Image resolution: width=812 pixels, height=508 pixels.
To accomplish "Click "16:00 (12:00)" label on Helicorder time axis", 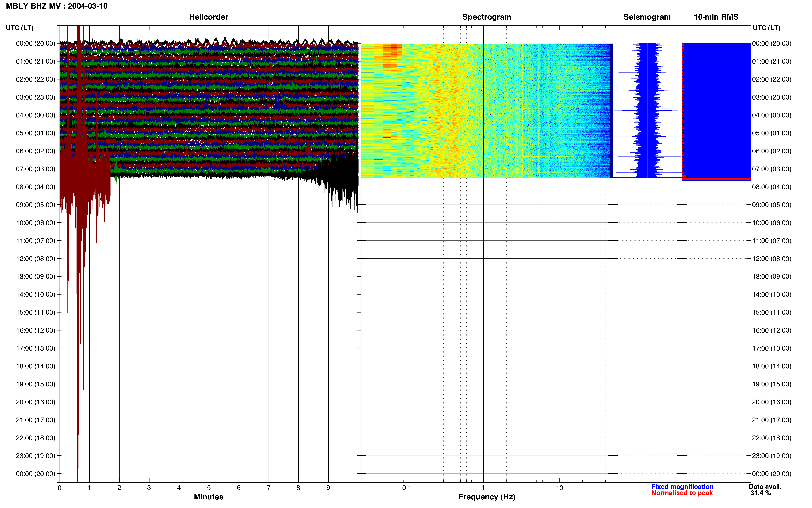I will 35,330.
